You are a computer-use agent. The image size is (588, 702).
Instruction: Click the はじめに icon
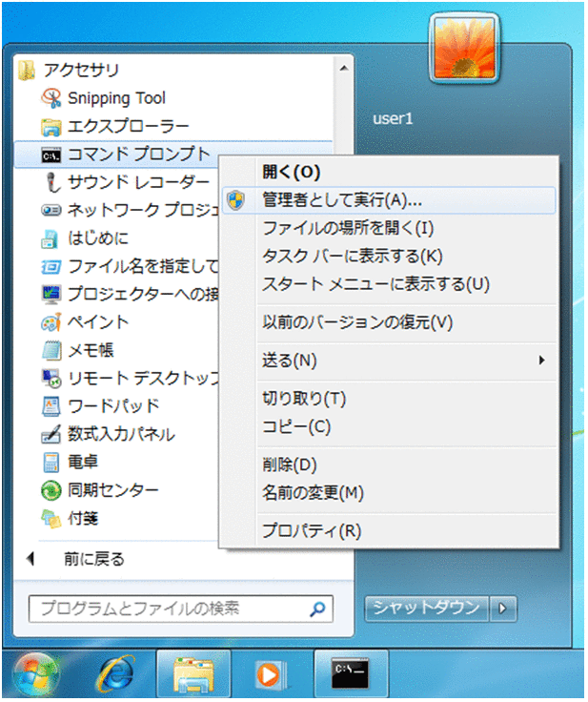[51, 238]
